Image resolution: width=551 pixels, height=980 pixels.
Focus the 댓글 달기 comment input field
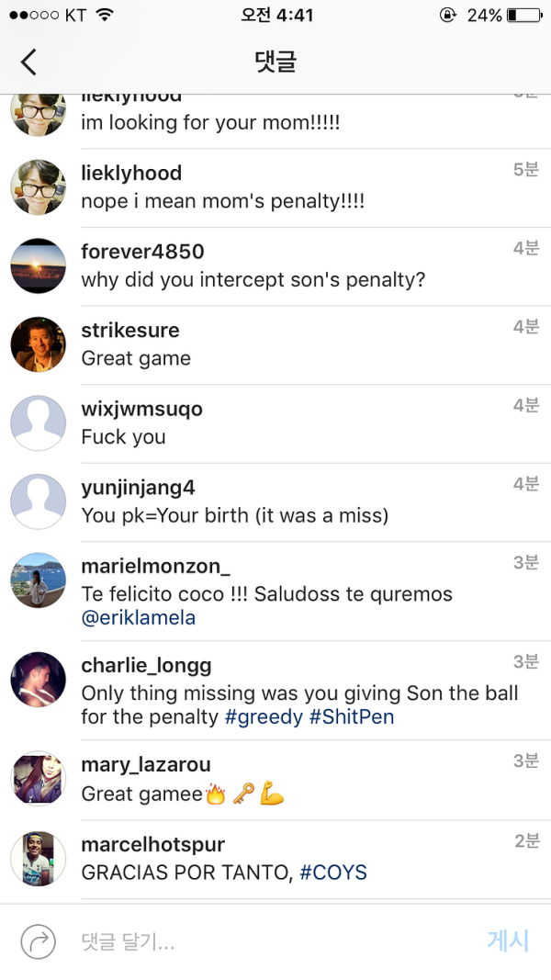(x=266, y=941)
